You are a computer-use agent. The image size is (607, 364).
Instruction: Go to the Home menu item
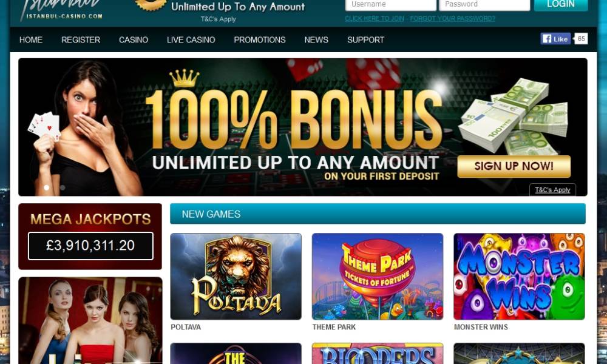[x=31, y=40]
